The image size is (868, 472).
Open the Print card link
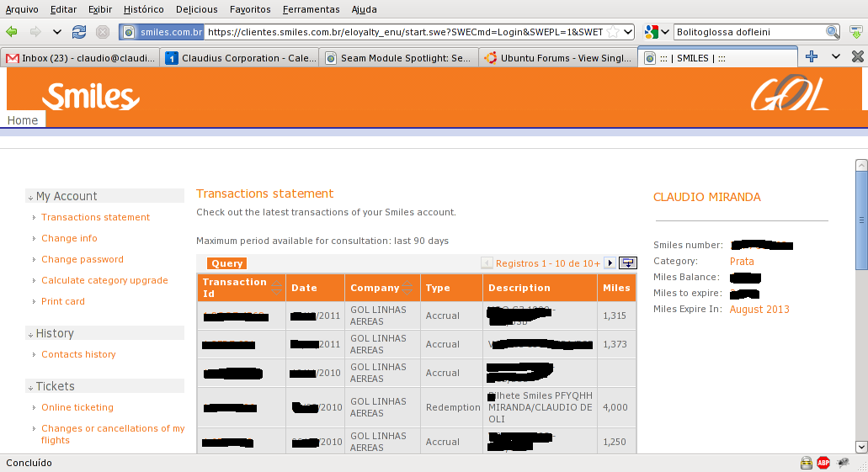pos(63,301)
